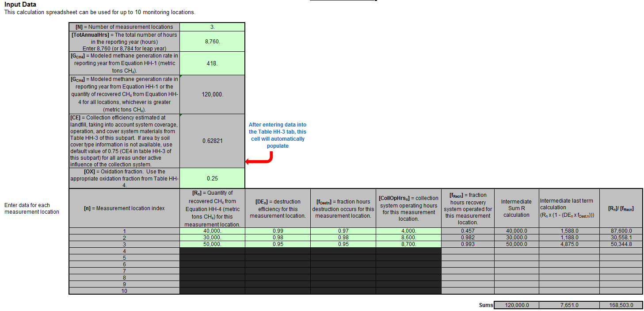Select Rn cell 50,000. for location 3
The image size is (644, 311).
[212, 244]
